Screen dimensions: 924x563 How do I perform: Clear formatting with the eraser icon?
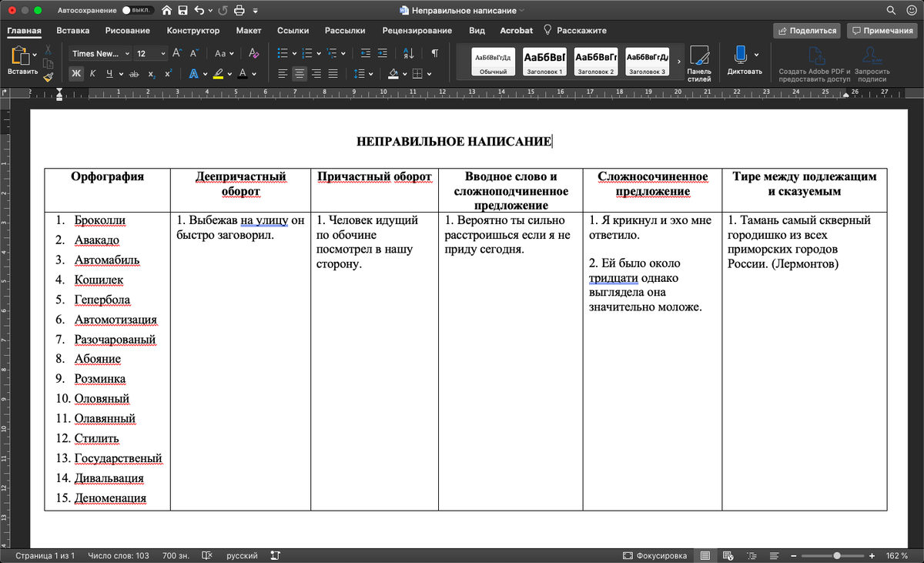click(254, 54)
